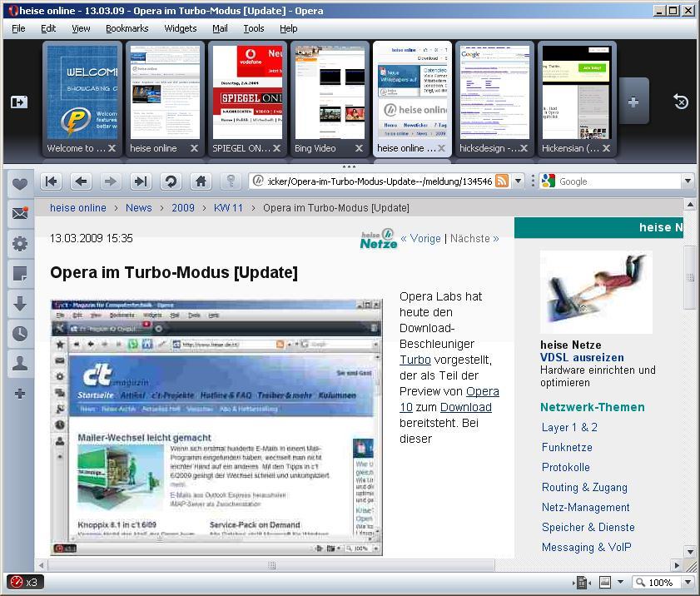
Task: Open the View menu
Action: click(x=81, y=28)
